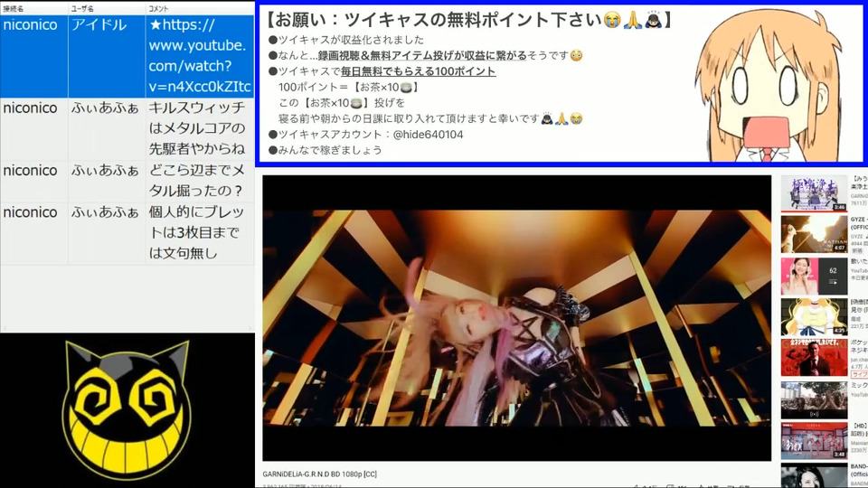Click the surprised anime girl image
The image size is (868, 488).
(770, 84)
